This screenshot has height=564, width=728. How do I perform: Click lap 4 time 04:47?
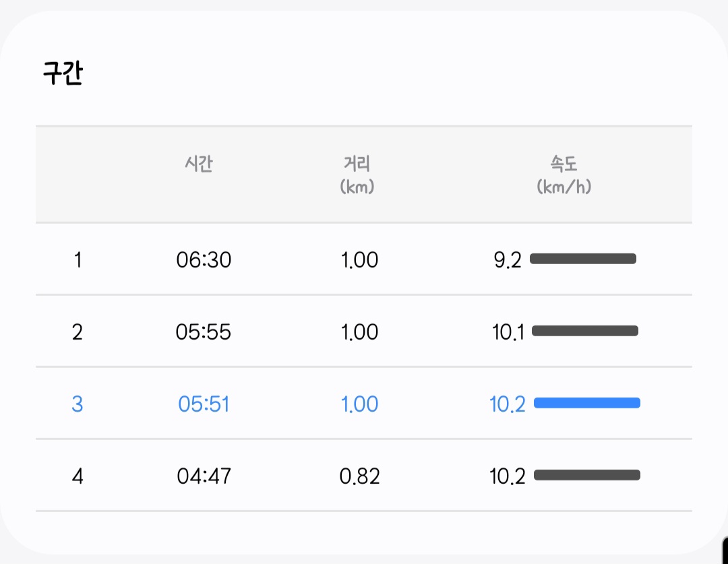click(x=204, y=476)
